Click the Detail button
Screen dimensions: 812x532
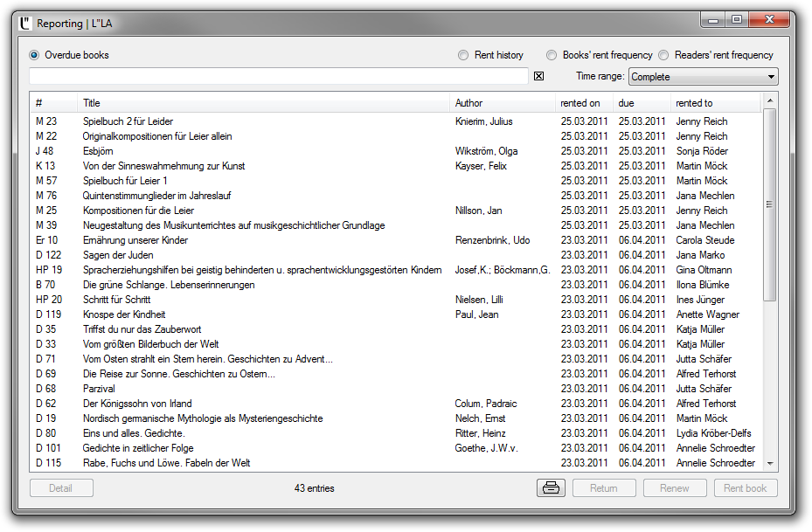pos(61,488)
